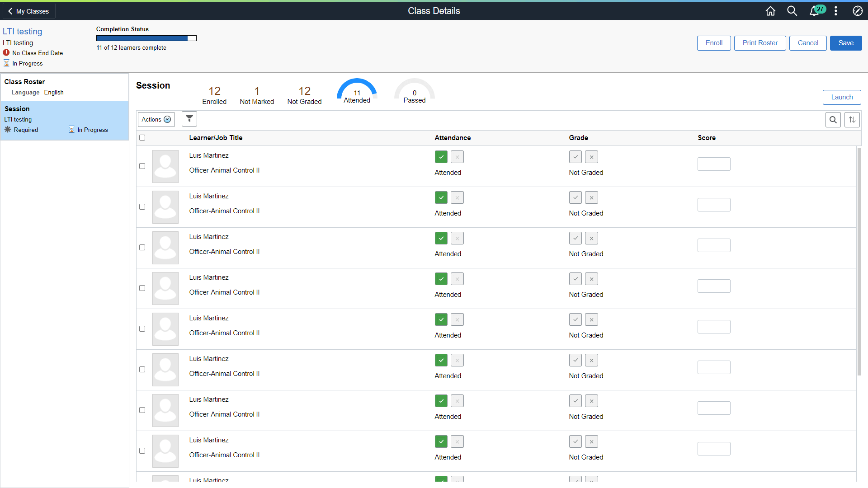Open notifications bell with 27 badge
This screenshot has width=868, height=488.
pos(814,11)
